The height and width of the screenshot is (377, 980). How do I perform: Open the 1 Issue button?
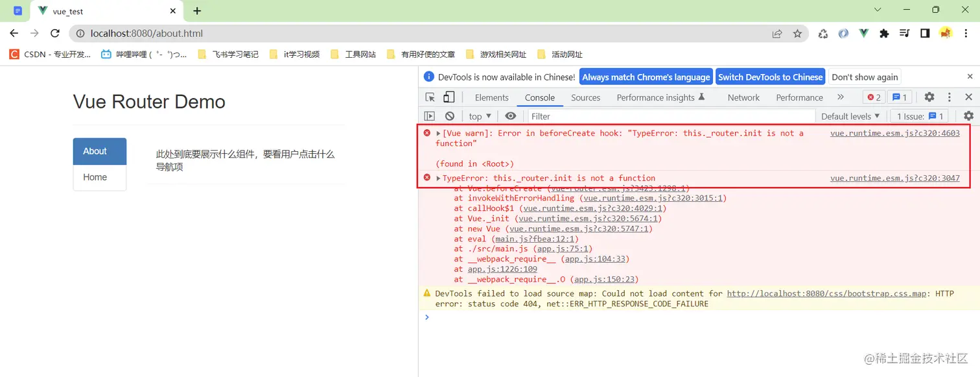click(920, 116)
